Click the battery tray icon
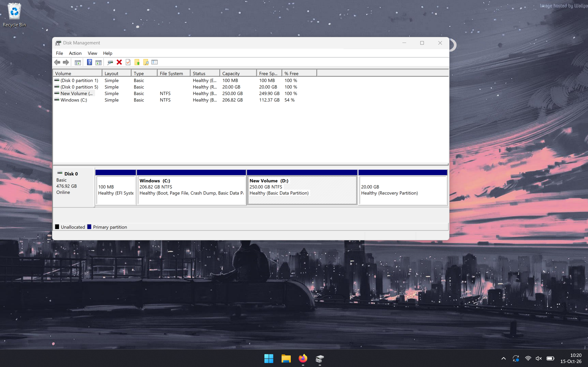Screen dimensions: 588x367 [550, 358]
